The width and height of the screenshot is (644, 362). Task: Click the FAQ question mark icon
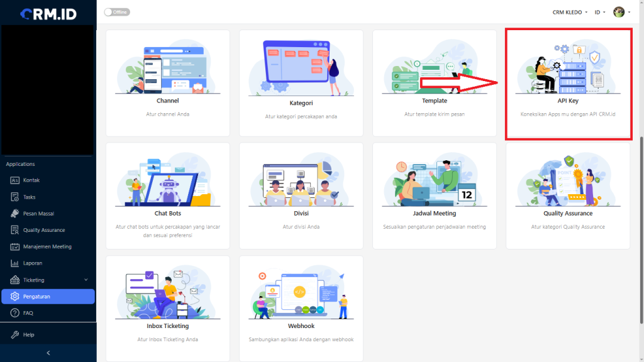[x=15, y=313]
